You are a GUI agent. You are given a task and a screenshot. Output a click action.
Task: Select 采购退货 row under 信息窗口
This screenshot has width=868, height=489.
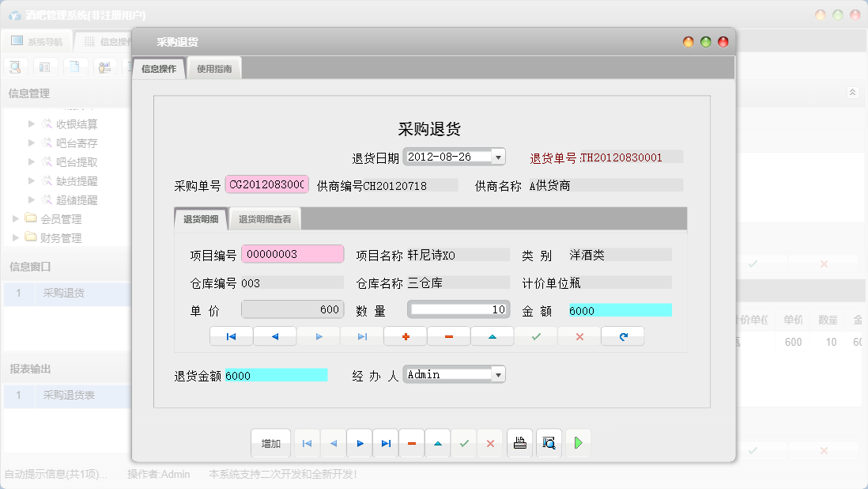67,293
